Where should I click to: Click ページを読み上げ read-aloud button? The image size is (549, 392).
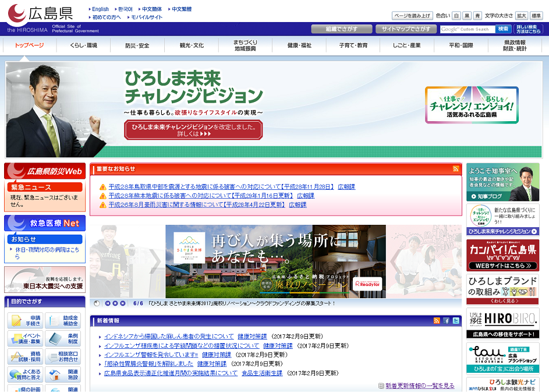coord(412,16)
